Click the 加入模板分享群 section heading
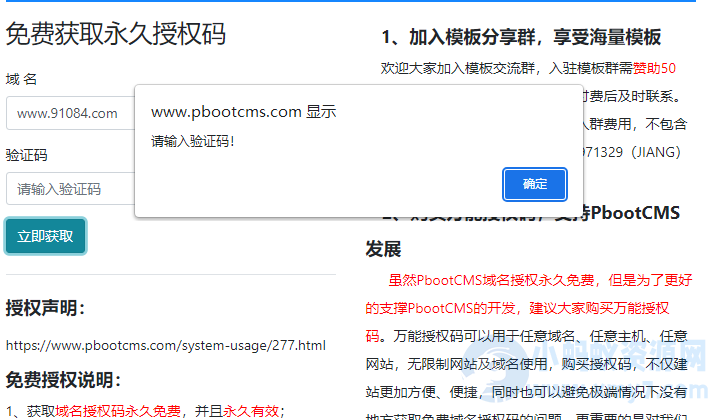This screenshot has width=714, height=420. pos(521,38)
